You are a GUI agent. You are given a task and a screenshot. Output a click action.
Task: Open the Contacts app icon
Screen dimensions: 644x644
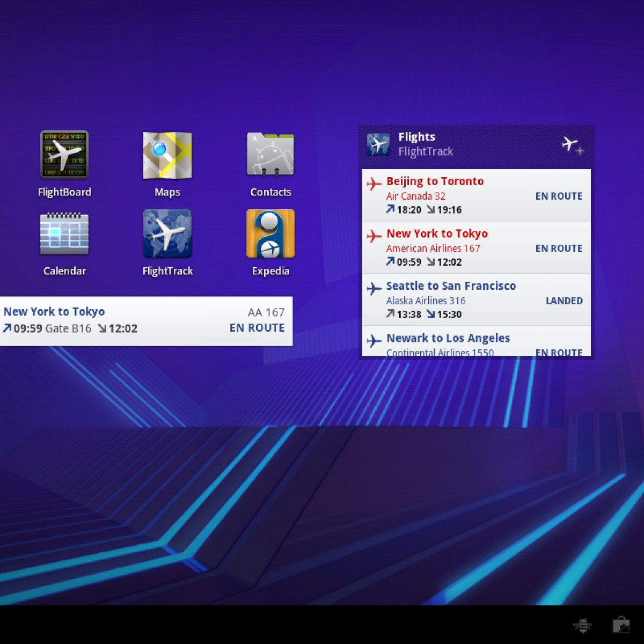click(x=270, y=156)
